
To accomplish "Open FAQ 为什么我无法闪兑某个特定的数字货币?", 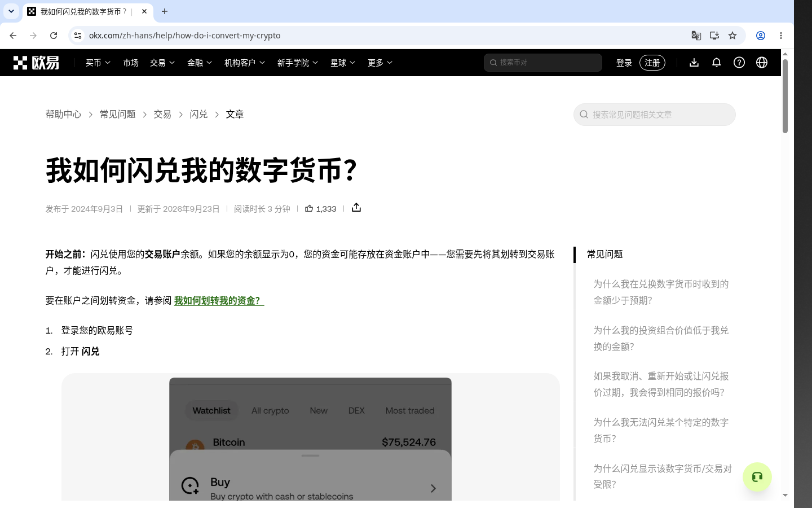I will pyautogui.click(x=661, y=431).
